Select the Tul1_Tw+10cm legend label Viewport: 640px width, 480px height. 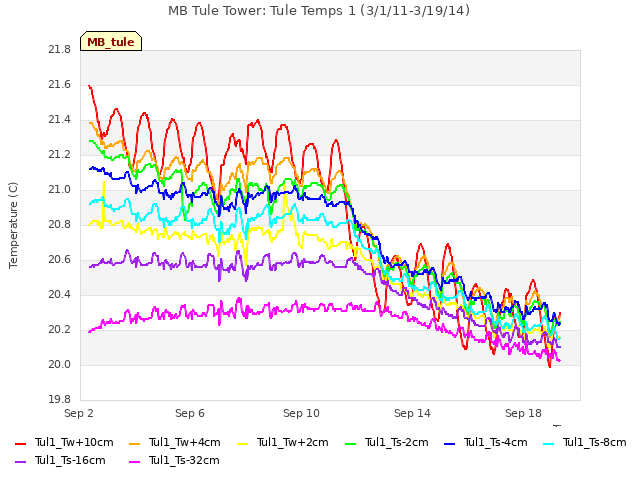(74, 442)
